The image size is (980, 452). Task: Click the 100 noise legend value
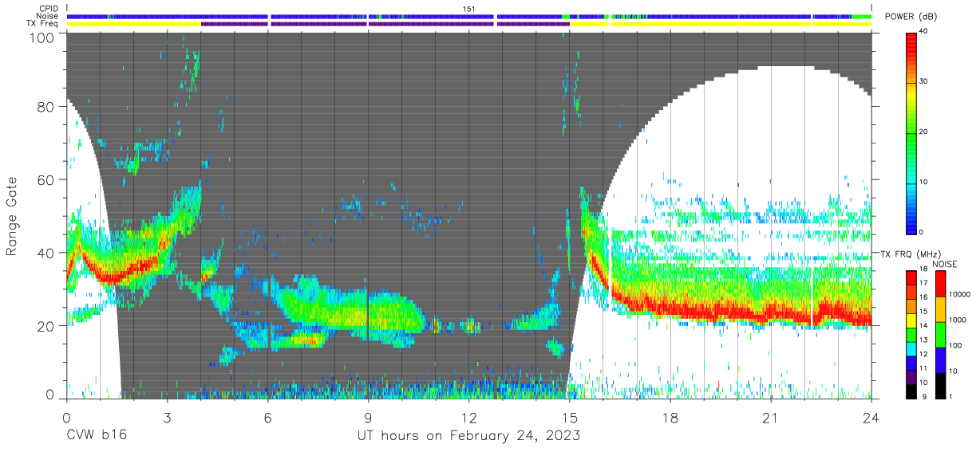[956, 347]
